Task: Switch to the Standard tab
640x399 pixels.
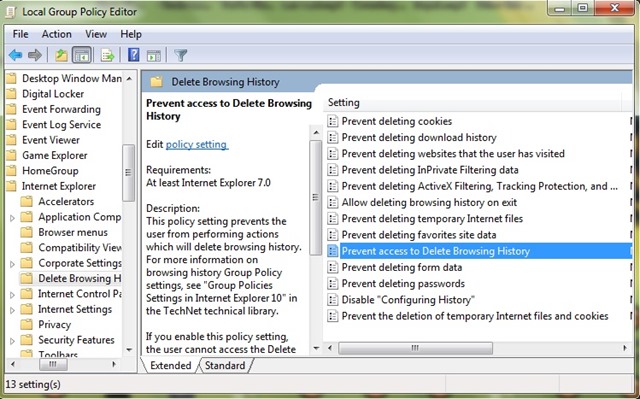Action: (225, 365)
